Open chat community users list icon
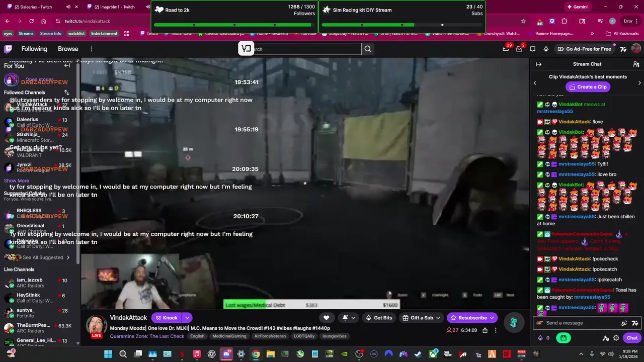The height and width of the screenshot is (362, 644). click(x=636, y=64)
